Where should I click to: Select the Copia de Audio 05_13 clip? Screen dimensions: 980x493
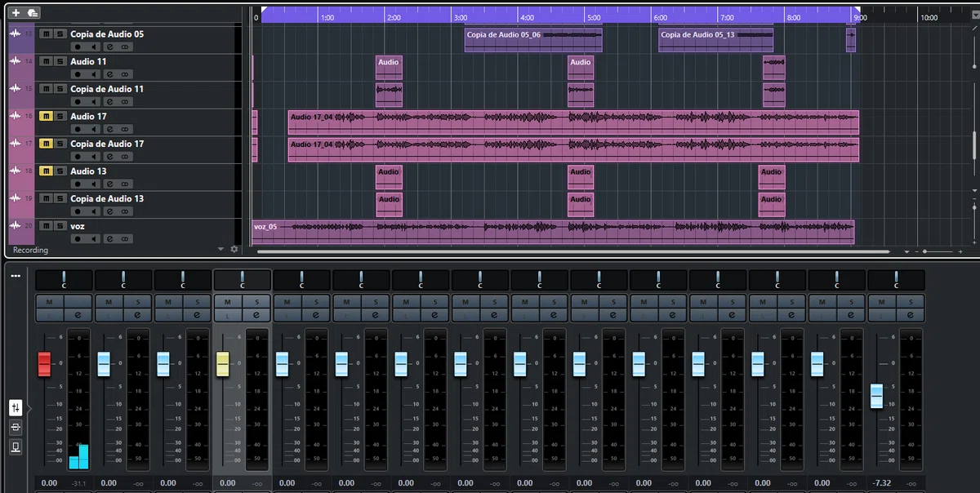pos(716,40)
